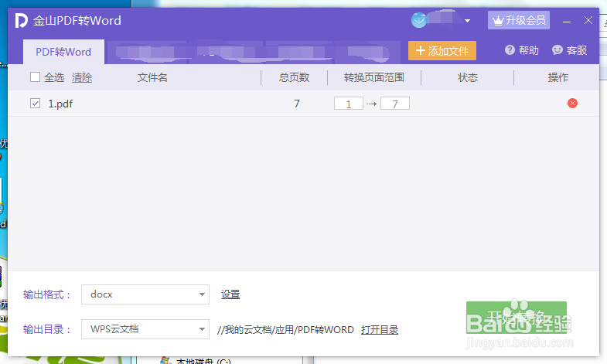Viewport: 607px width, 364px height.
Task: Click the output path //我的云文档/应用/PDF转WORD text
Action: point(285,329)
